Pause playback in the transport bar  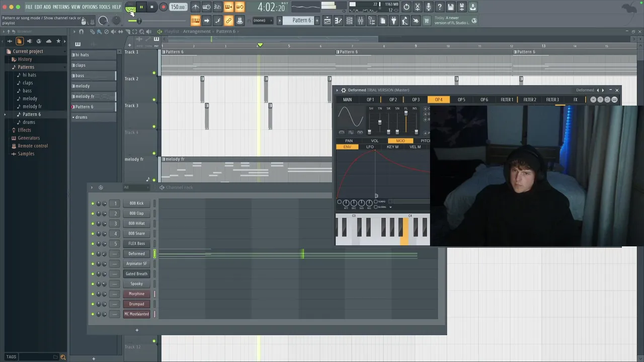(141, 7)
